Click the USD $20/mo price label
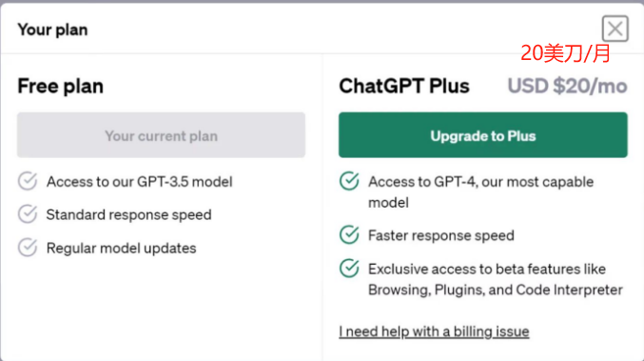This screenshot has height=361, width=644. click(x=567, y=86)
